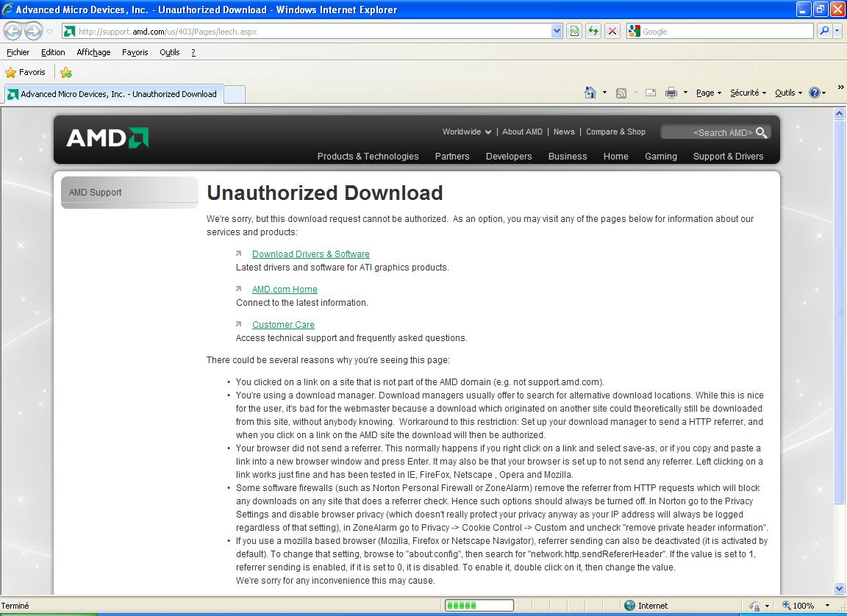
Task: Open Developers navigation item
Action: point(509,156)
